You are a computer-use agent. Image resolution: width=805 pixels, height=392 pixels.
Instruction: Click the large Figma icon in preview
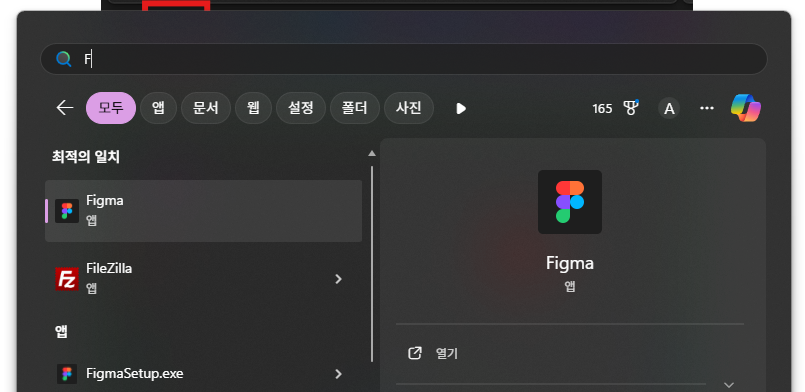point(570,202)
